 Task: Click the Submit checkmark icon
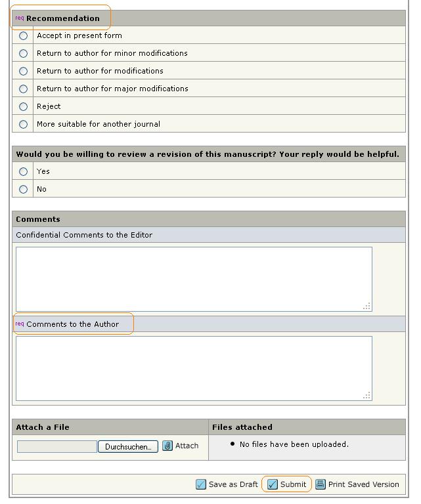point(273,484)
